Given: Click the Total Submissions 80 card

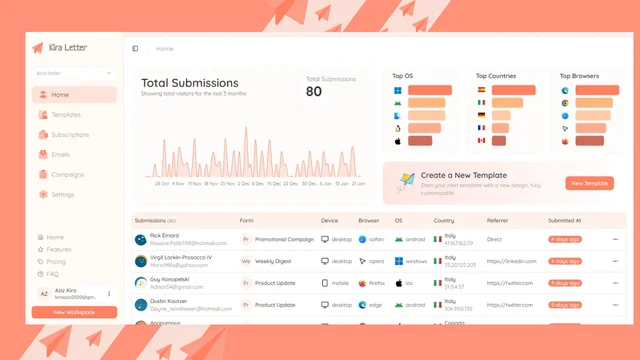Looking at the screenshot, I should (331, 87).
